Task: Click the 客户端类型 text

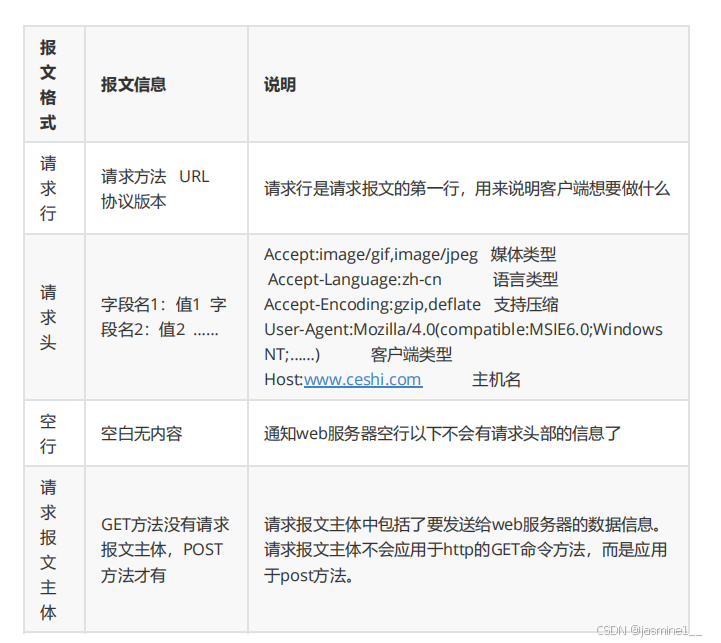Action: (x=412, y=355)
